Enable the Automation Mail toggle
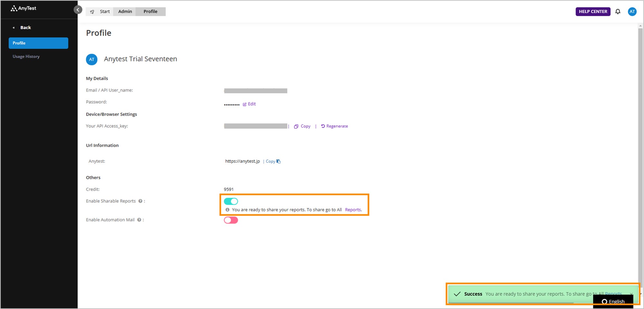This screenshot has width=644, height=309. (x=231, y=220)
